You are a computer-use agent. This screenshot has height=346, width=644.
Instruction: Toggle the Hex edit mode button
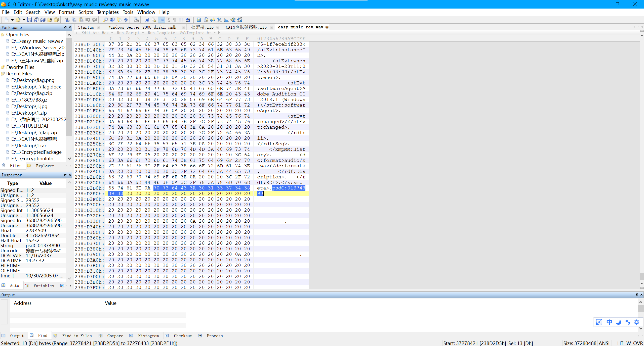click(161, 20)
